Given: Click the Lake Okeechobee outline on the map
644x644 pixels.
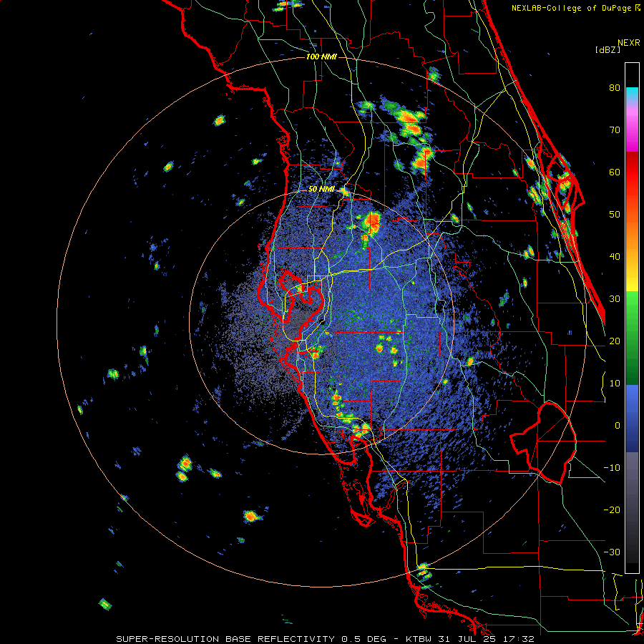Looking at the screenshot, I should click(543, 443).
